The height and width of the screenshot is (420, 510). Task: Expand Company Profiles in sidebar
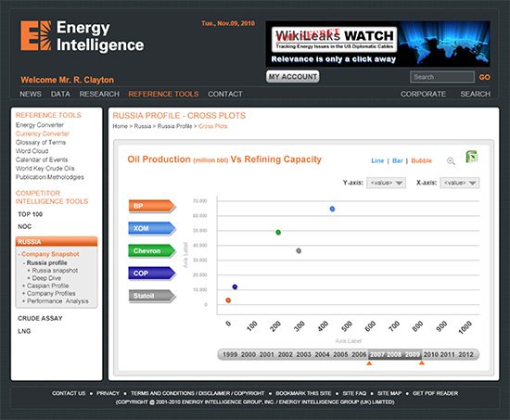pos(49,294)
